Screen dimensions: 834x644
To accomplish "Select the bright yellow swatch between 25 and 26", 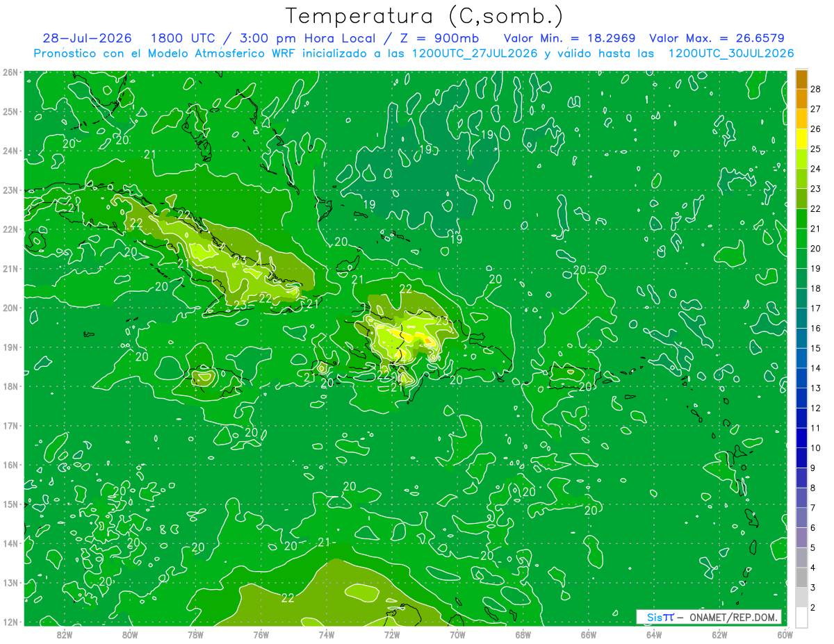I will point(801,138).
